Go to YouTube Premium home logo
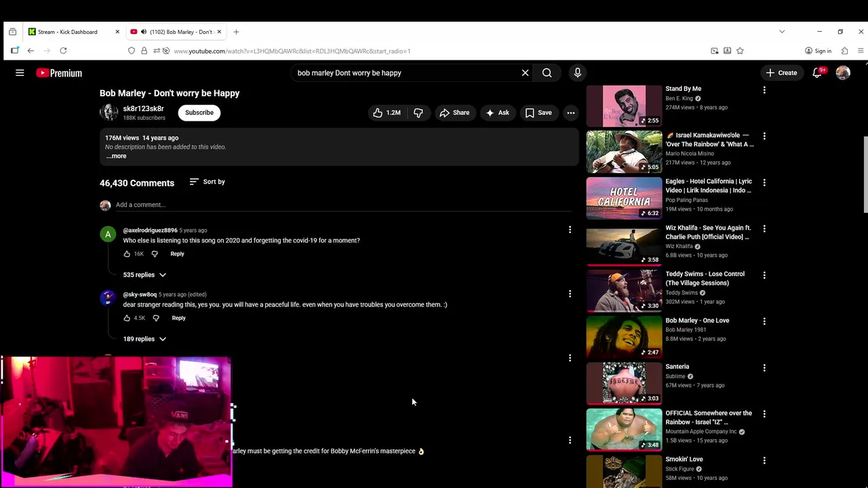Screen dimensions: 868x488 tap(59, 73)
